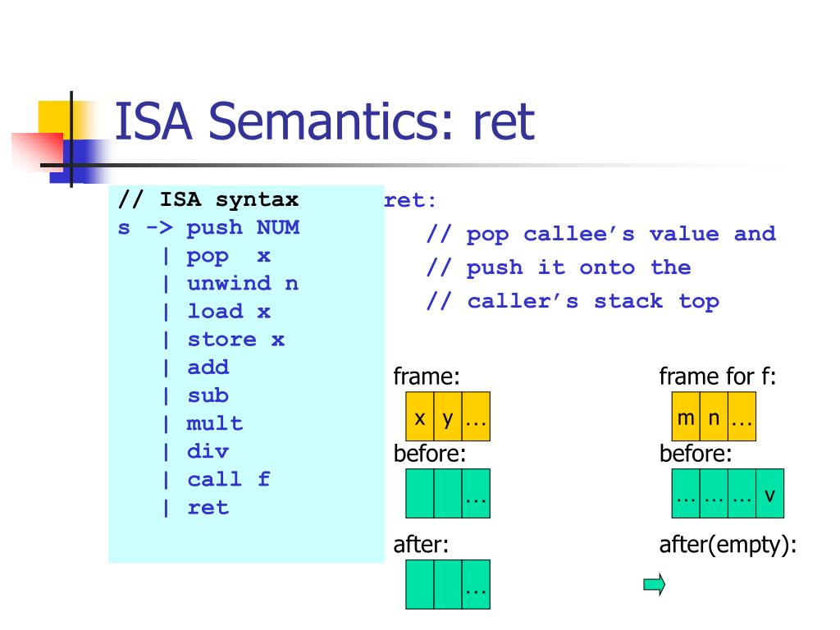The height and width of the screenshot is (630, 840).
Task: Click the yellow frame cell 'x'
Action: pos(420,416)
